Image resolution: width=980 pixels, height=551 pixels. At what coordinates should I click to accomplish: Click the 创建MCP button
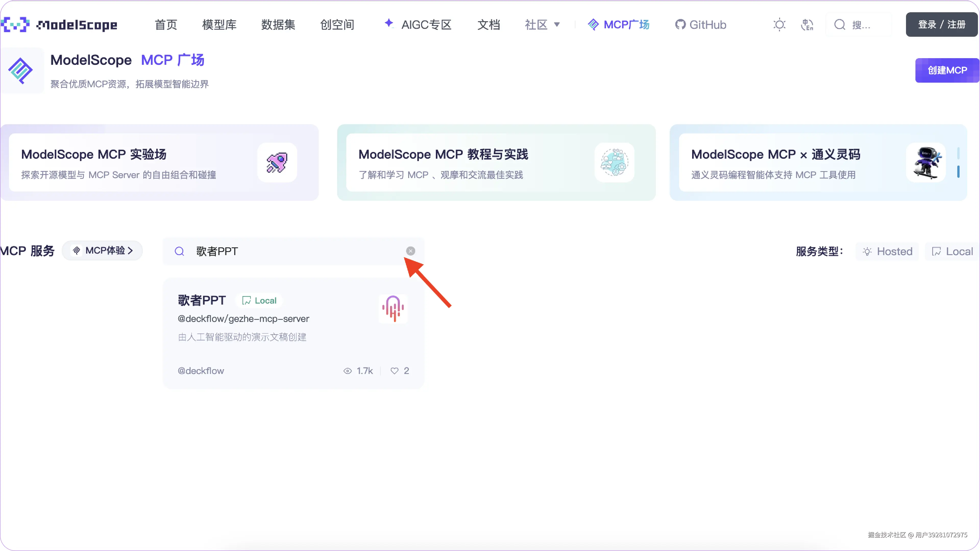tap(947, 70)
